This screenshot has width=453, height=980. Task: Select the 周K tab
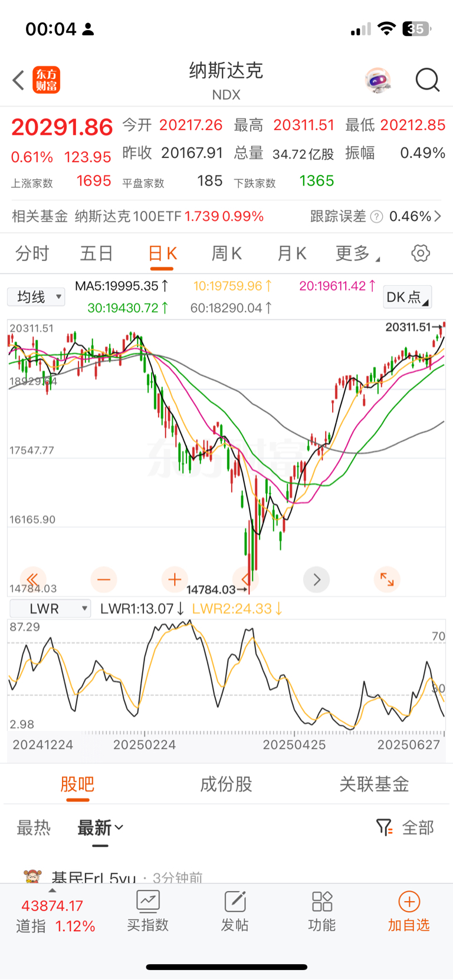[x=226, y=254]
